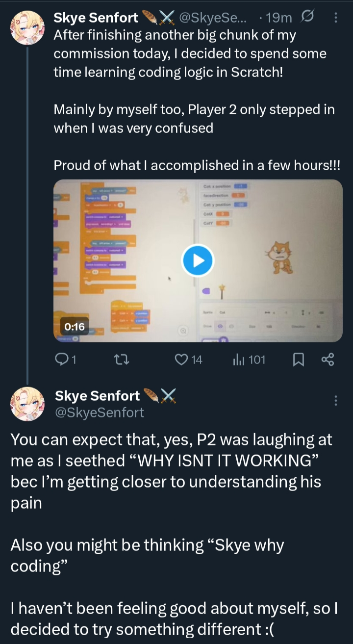Tap the share icon under the video
This screenshot has width=353, height=644.
point(327,361)
